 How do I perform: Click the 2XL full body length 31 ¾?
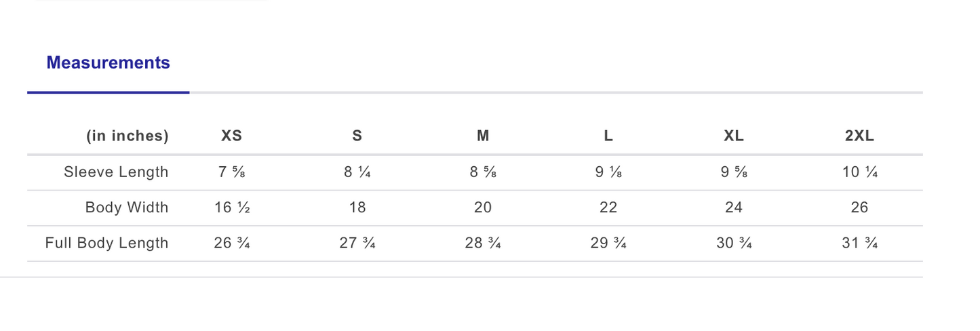[x=859, y=243]
